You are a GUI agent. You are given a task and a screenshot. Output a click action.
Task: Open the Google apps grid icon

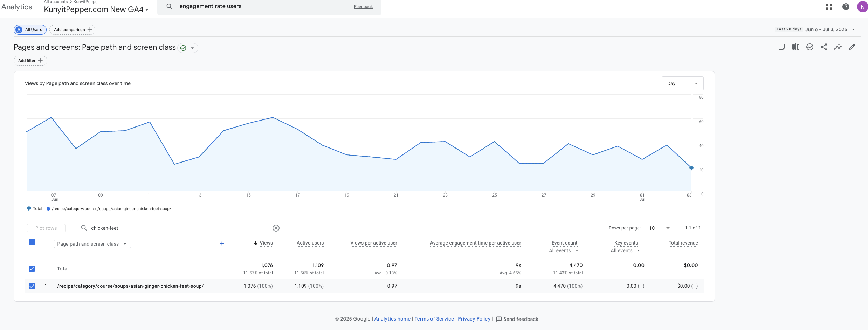(x=829, y=7)
